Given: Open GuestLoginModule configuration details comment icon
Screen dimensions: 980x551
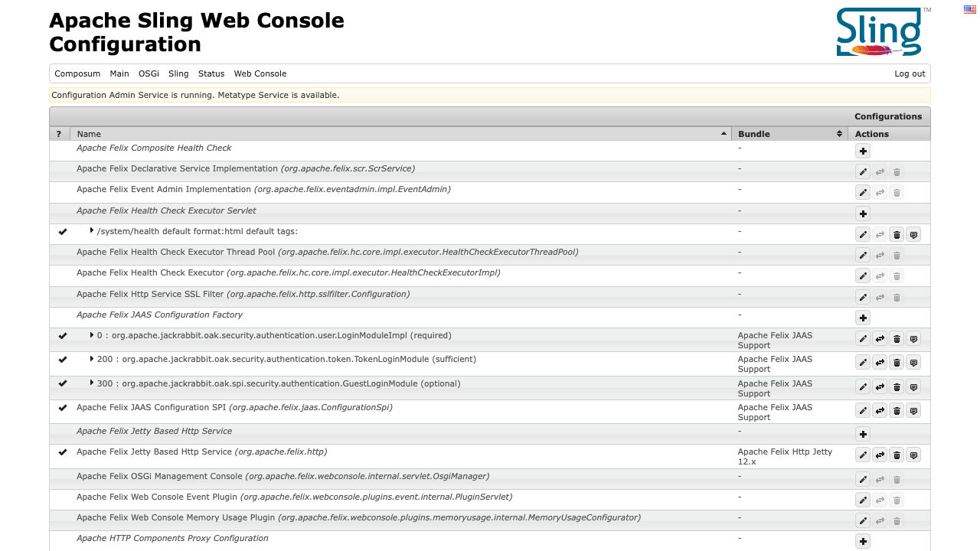Looking at the screenshot, I should [x=913, y=386].
